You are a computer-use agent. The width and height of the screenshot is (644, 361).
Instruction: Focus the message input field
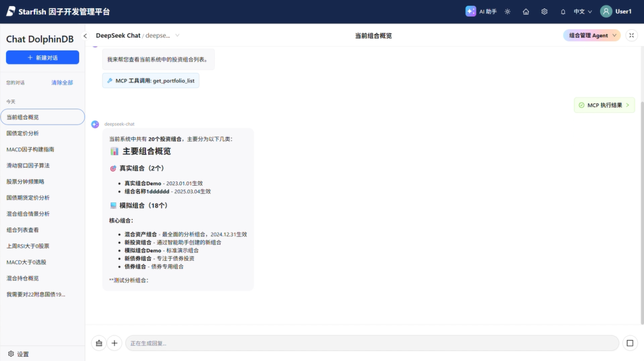click(x=371, y=343)
